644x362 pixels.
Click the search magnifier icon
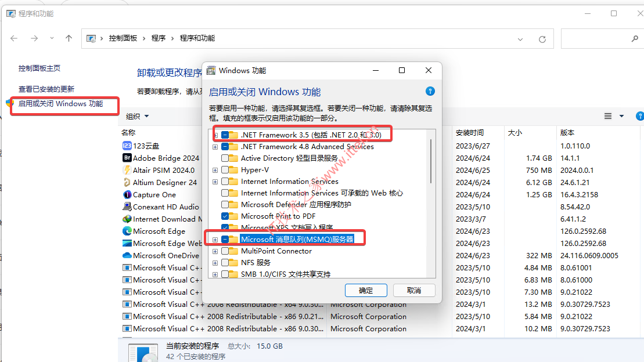click(x=635, y=39)
